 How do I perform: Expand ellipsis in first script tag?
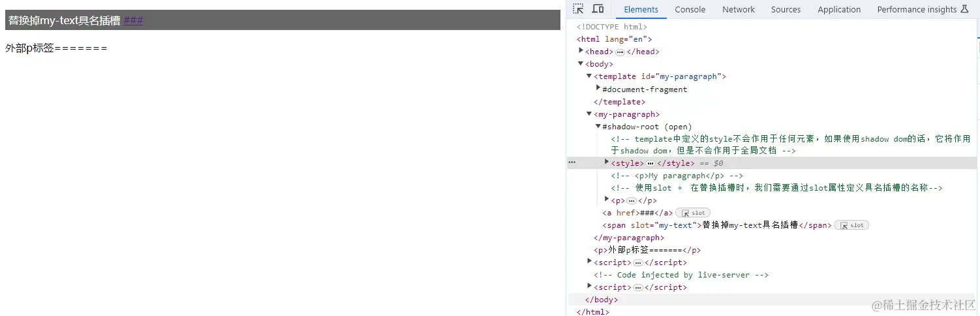tap(638, 262)
